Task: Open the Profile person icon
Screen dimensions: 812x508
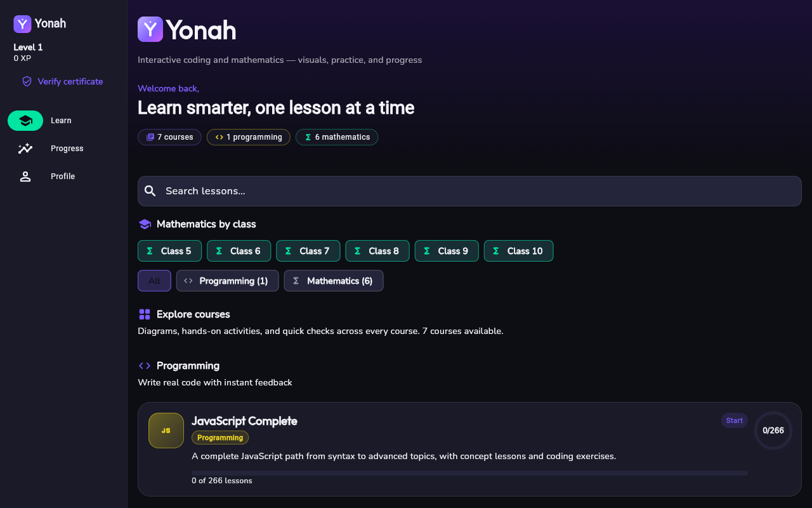Action: (x=25, y=177)
